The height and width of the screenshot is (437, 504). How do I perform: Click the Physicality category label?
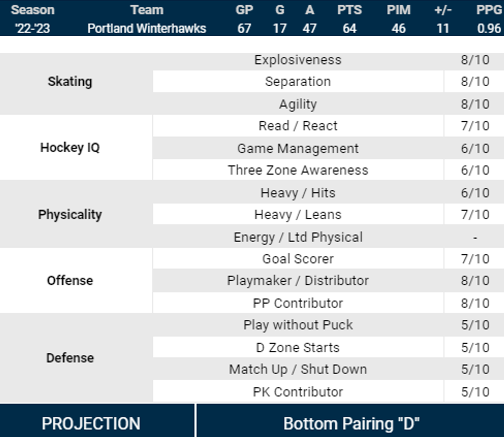point(70,214)
